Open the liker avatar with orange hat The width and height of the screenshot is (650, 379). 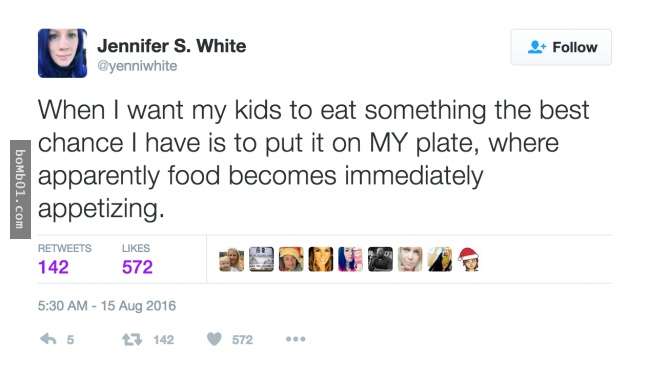pos(291,259)
